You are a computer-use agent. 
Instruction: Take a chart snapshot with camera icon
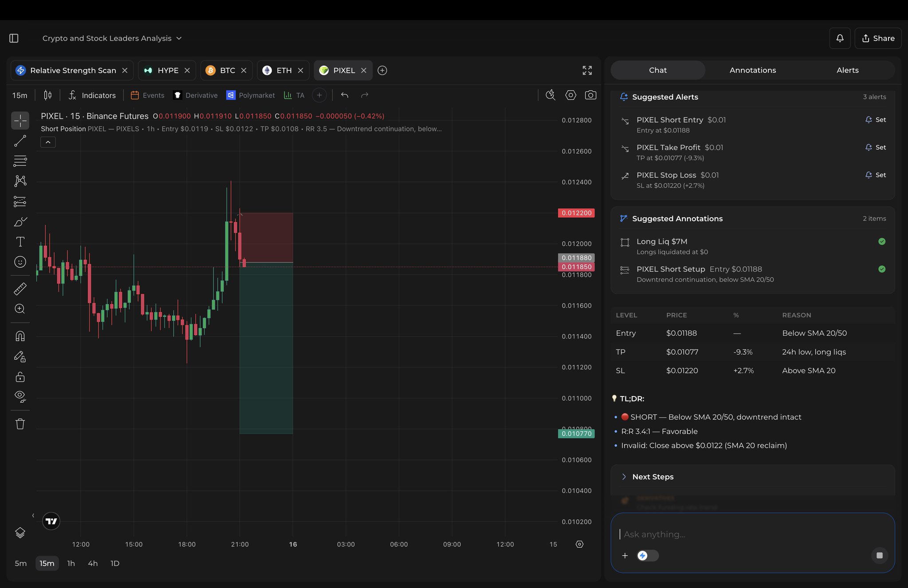(x=590, y=95)
